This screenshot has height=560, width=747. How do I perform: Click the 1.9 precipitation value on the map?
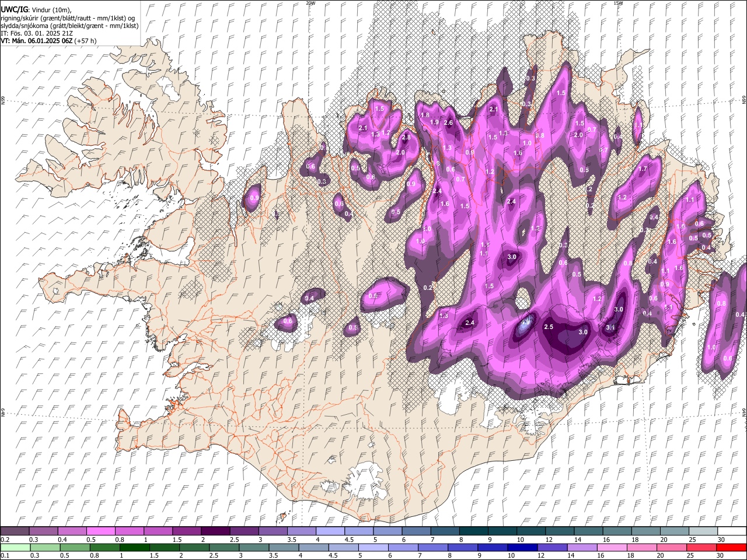click(x=434, y=123)
